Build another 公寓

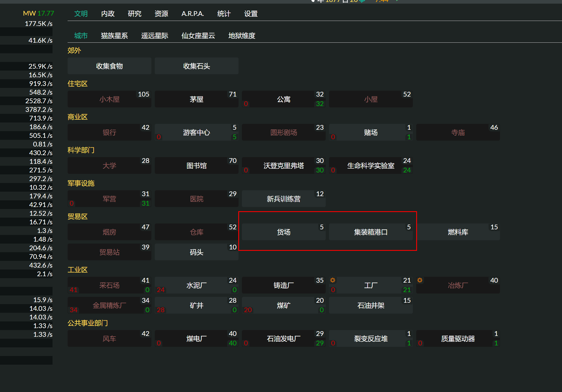(284, 99)
